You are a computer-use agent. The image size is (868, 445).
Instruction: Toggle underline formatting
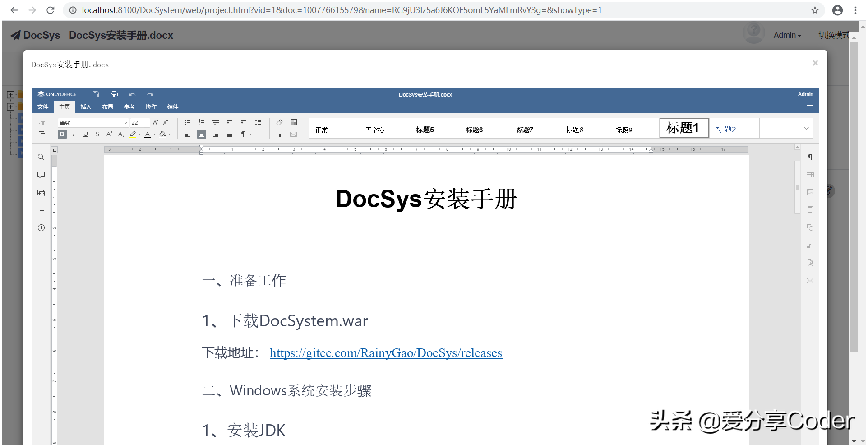tap(85, 134)
